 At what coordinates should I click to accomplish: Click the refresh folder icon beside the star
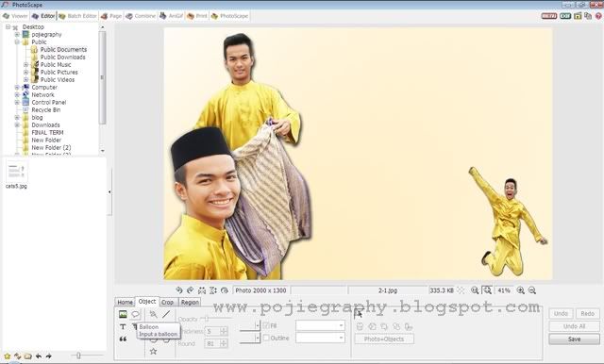17,356
